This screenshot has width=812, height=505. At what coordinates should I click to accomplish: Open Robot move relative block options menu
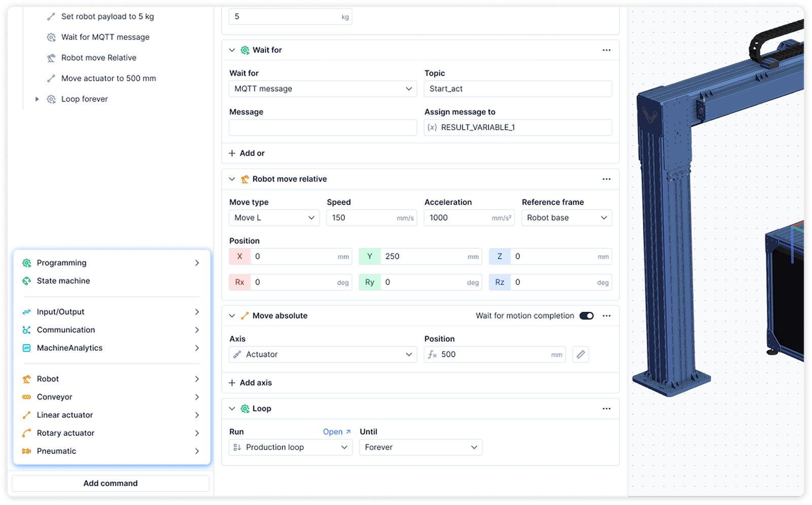tap(606, 179)
